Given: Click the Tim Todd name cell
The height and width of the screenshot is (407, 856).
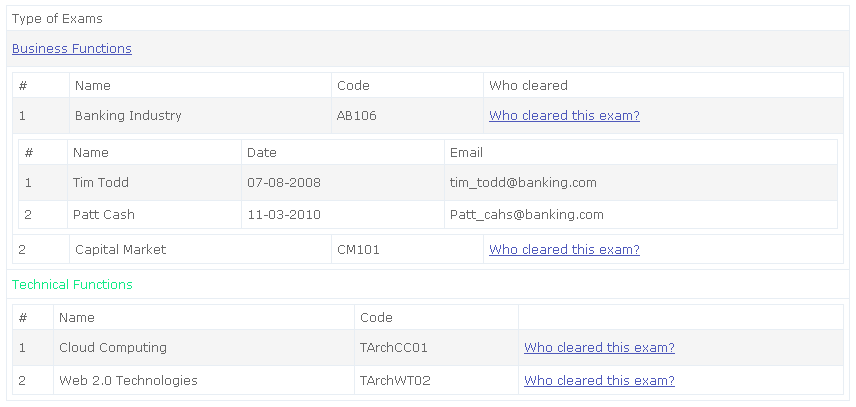Looking at the screenshot, I should point(154,182).
